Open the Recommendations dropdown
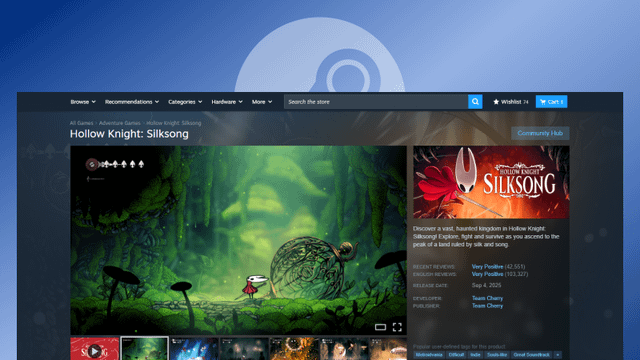This screenshot has height=360, width=640. point(132,102)
